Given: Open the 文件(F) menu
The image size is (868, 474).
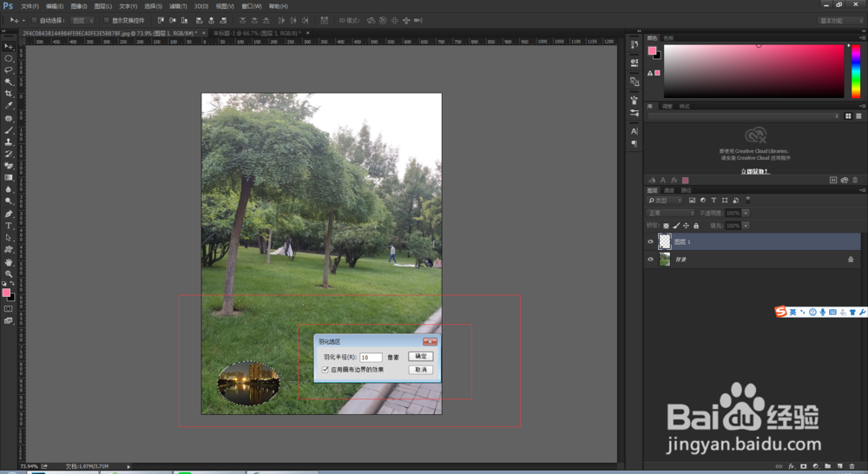Looking at the screenshot, I should [x=30, y=6].
